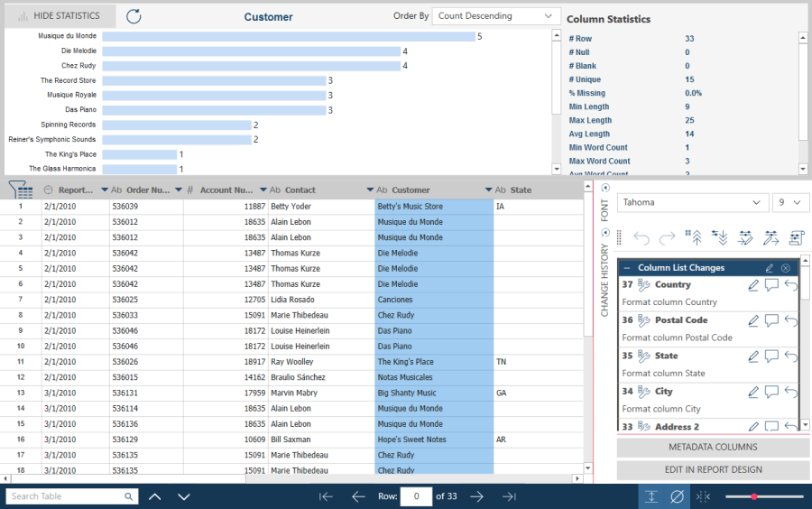Image resolution: width=812 pixels, height=509 pixels.
Task: Click the Hide Statistics button
Action: point(59,16)
